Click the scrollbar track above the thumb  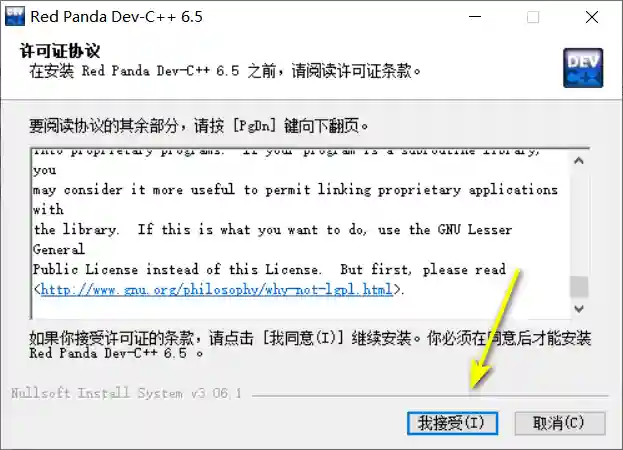(x=579, y=222)
